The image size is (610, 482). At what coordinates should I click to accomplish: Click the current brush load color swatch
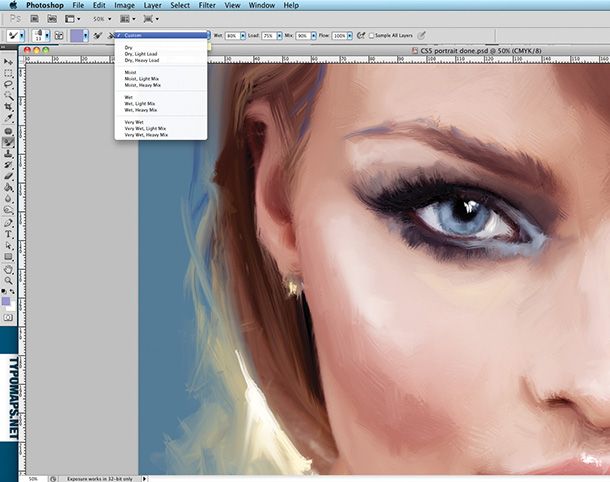[77, 36]
